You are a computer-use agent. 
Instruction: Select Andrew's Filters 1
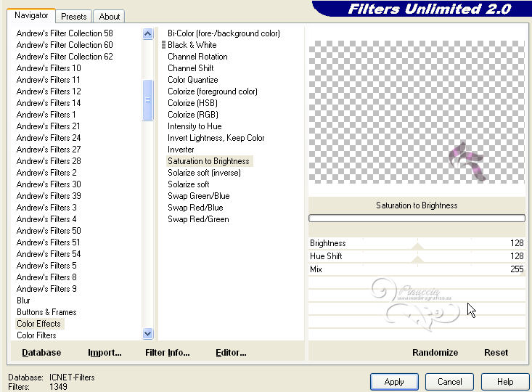point(46,115)
